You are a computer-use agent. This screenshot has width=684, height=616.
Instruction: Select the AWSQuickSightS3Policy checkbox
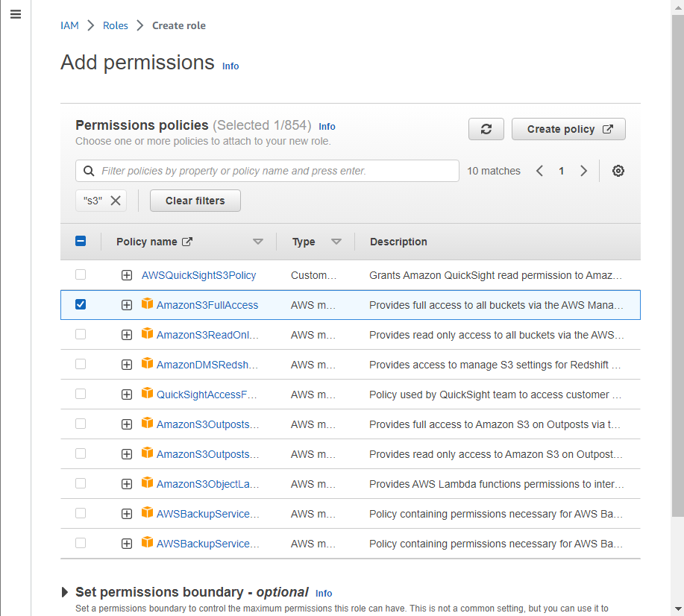[x=81, y=274]
